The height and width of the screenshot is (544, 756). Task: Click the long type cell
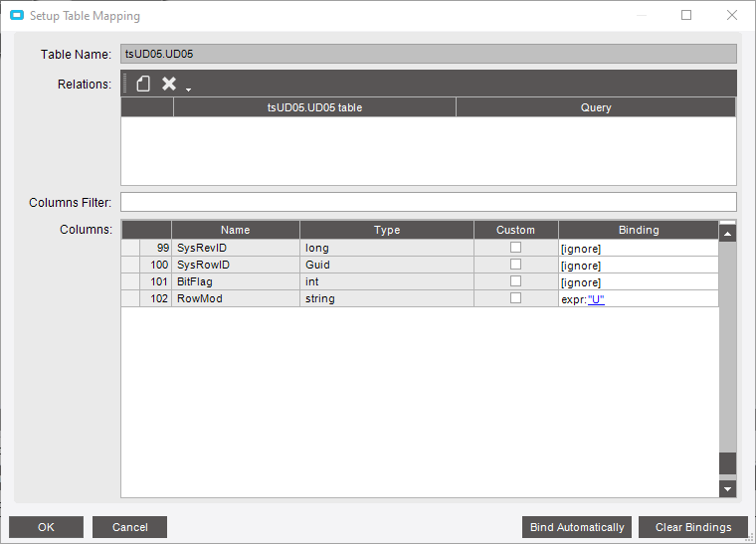pyautogui.click(x=387, y=248)
